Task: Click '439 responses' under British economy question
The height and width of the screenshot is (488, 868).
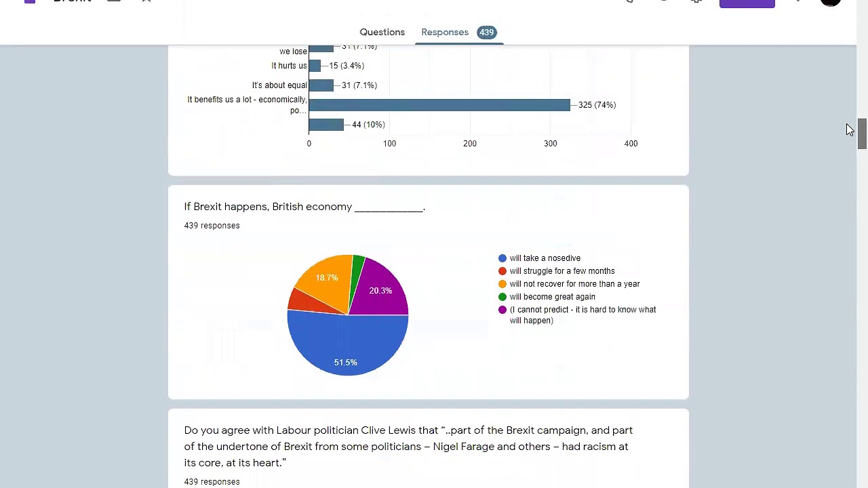Action: point(212,226)
